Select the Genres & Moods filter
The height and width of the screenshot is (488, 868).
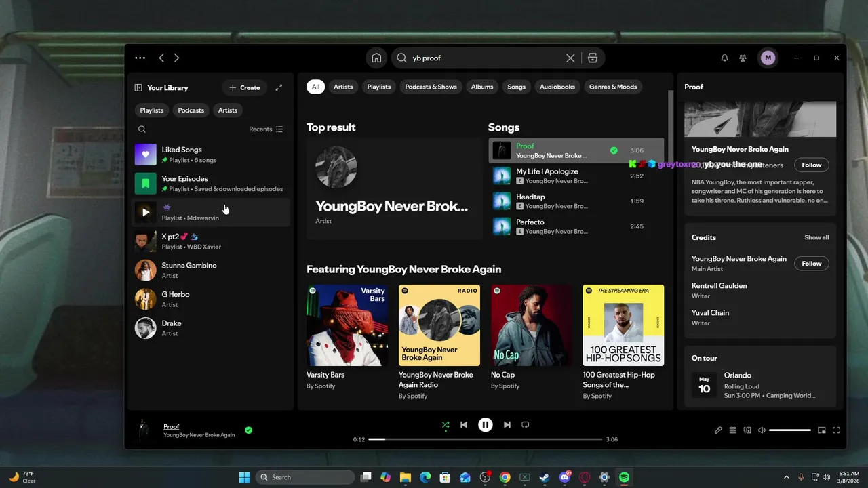(x=613, y=87)
